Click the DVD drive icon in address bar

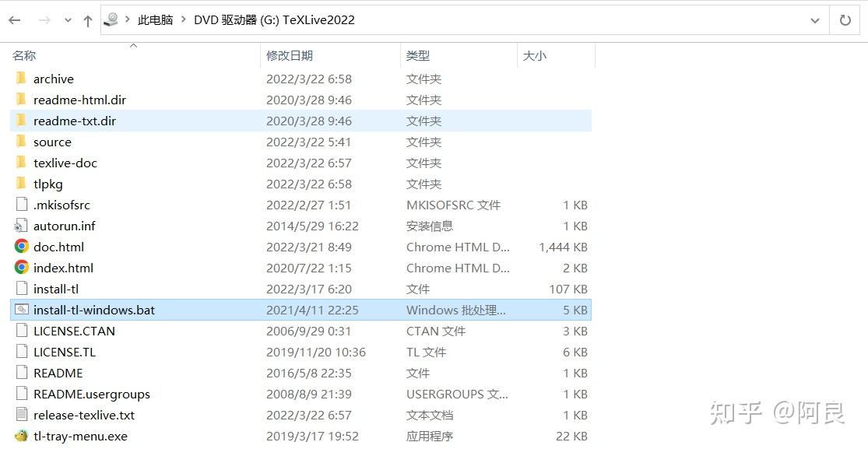110,19
